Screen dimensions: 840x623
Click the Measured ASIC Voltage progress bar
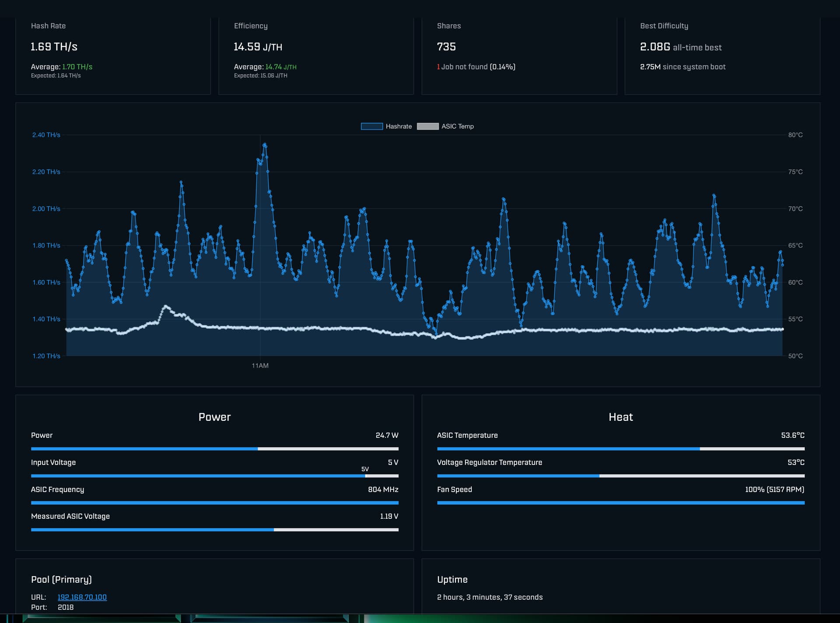click(214, 530)
